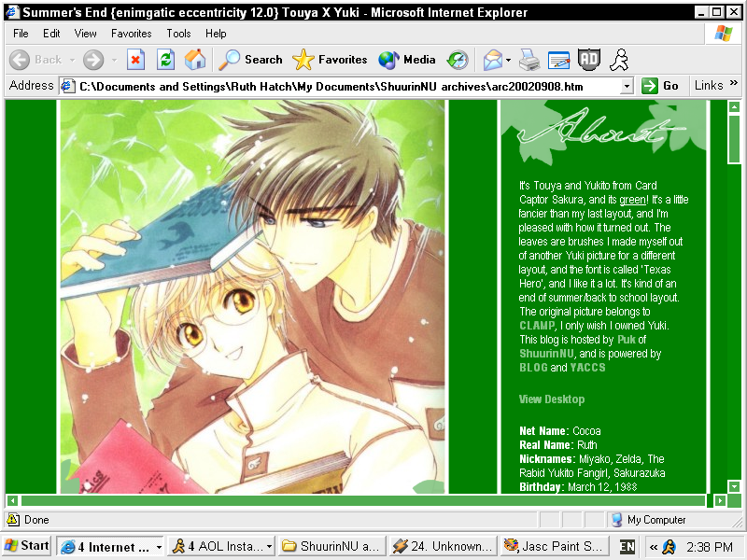Go to the Home page
This screenshot has height=560, width=747.
click(x=195, y=60)
